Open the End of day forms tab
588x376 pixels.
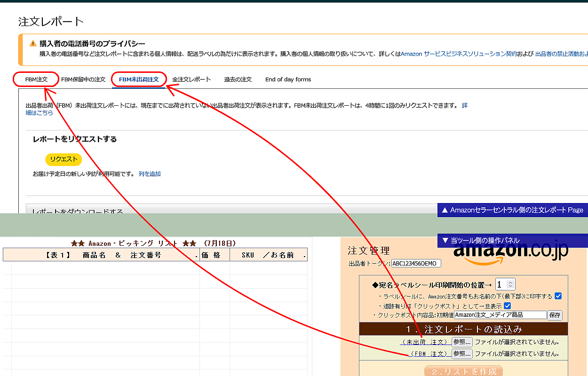288,79
